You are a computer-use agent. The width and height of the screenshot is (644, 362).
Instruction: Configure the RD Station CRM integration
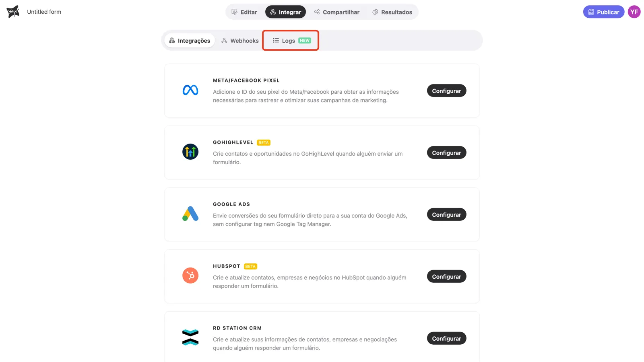tap(446, 339)
